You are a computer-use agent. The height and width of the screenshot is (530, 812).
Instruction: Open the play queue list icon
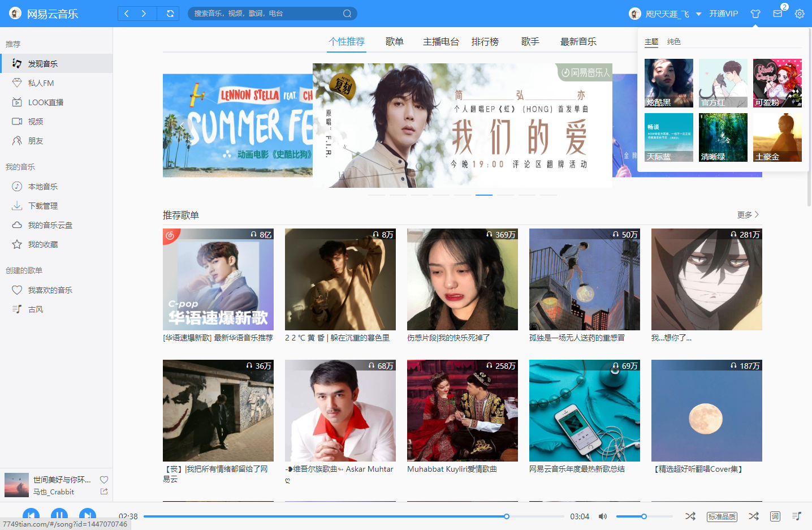[797, 516]
